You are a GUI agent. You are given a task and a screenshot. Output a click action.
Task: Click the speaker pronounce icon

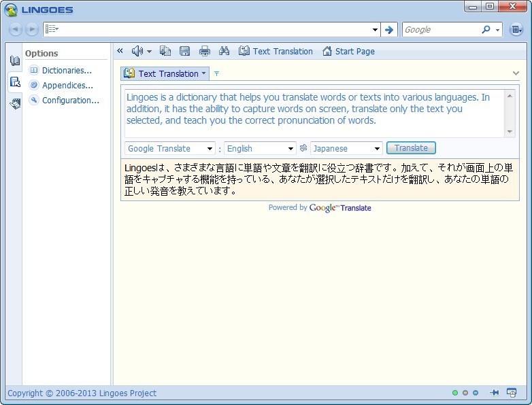coord(137,51)
